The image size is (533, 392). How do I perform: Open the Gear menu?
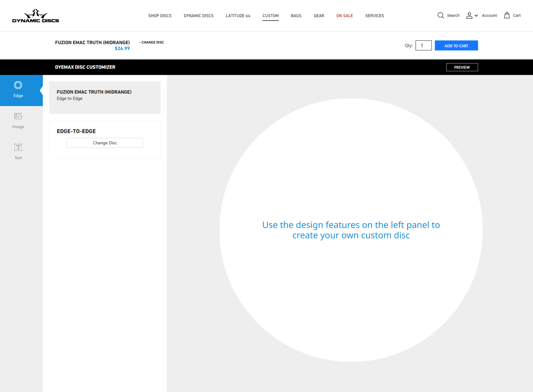click(319, 16)
